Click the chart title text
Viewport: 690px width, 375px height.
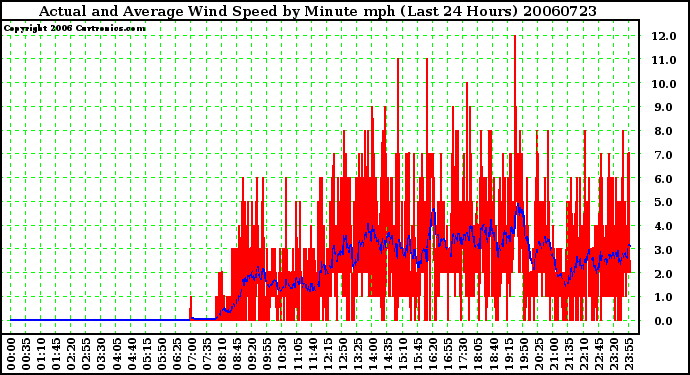[318, 11]
